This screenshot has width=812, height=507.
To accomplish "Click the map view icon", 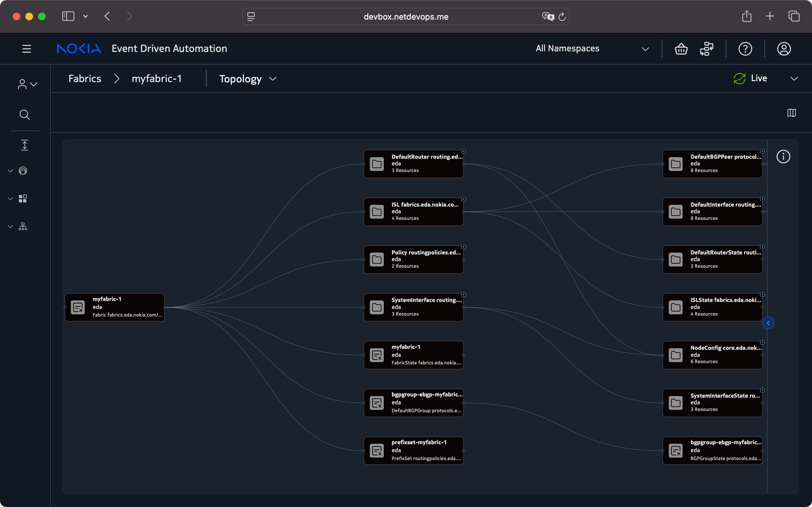I will (x=791, y=113).
